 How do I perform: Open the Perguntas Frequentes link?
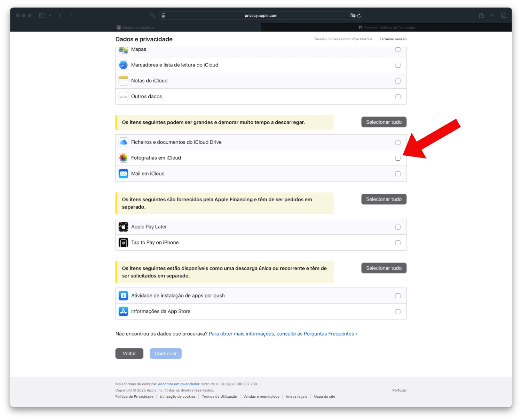(283, 334)
